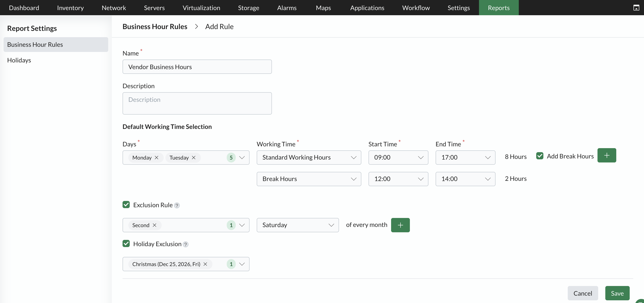Open the Alarms tab
This screenshot has width=644, height=303.
click(287, 8)
